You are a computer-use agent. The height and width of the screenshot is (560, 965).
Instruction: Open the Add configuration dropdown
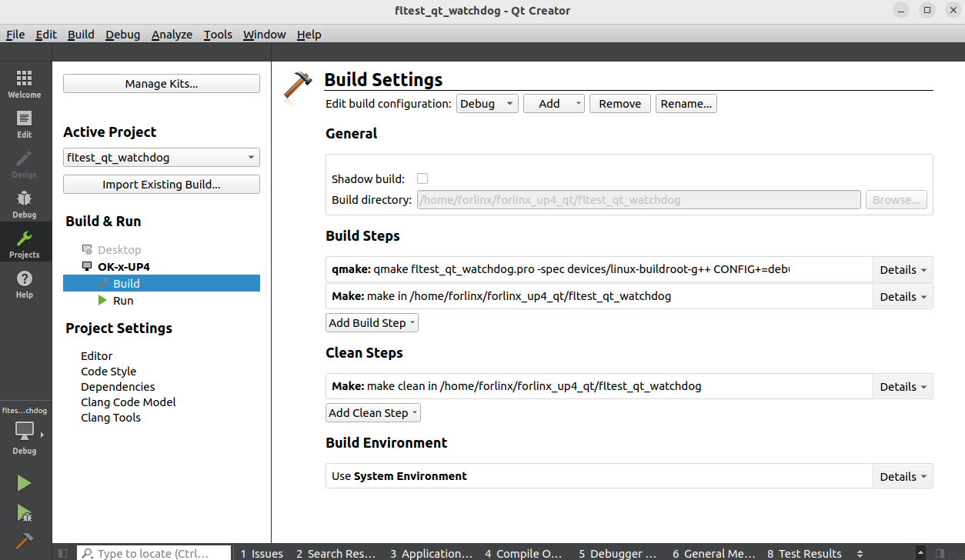point(554,104)
